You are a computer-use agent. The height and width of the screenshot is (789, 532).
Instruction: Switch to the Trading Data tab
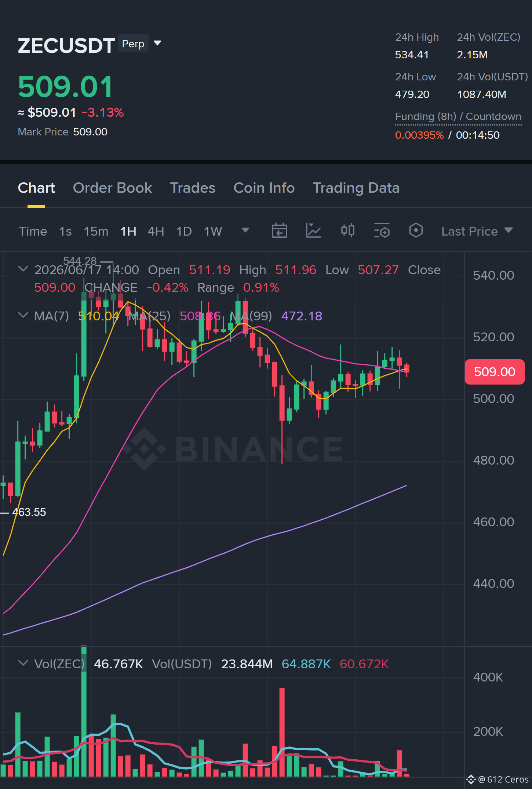(x=356, y=188)
